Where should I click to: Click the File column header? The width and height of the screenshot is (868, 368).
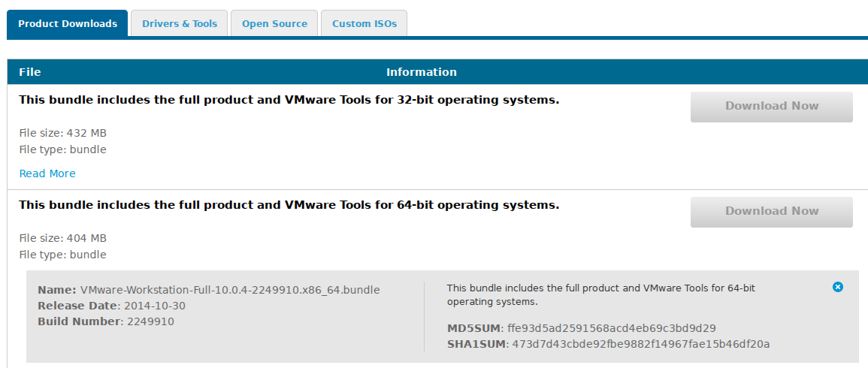(x=30, y=72)
